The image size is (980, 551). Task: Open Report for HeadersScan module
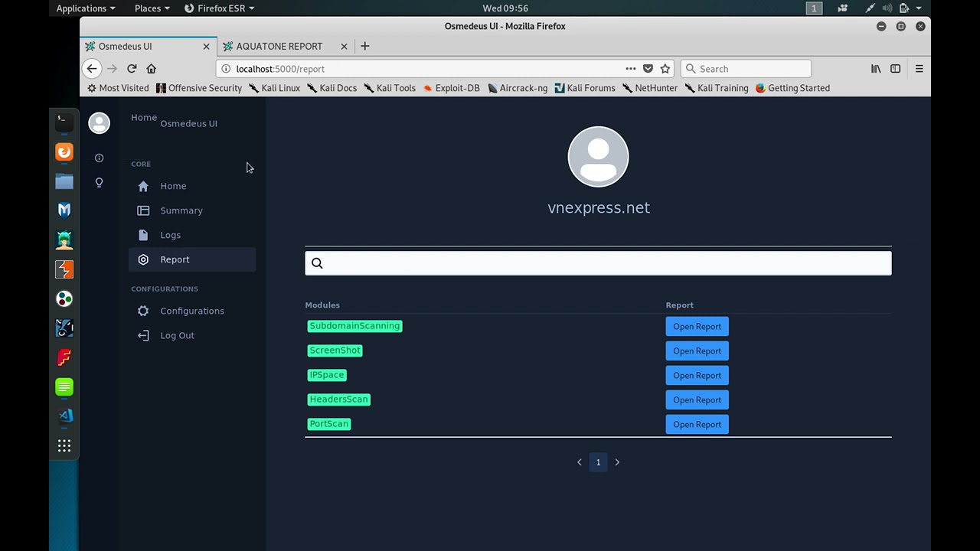pyautogui.click(x=697, y=399)
